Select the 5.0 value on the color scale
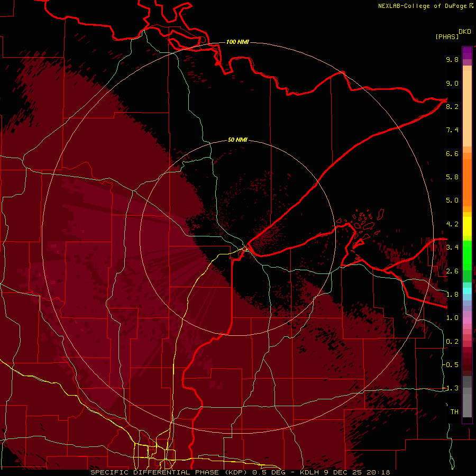 (452, 200)
